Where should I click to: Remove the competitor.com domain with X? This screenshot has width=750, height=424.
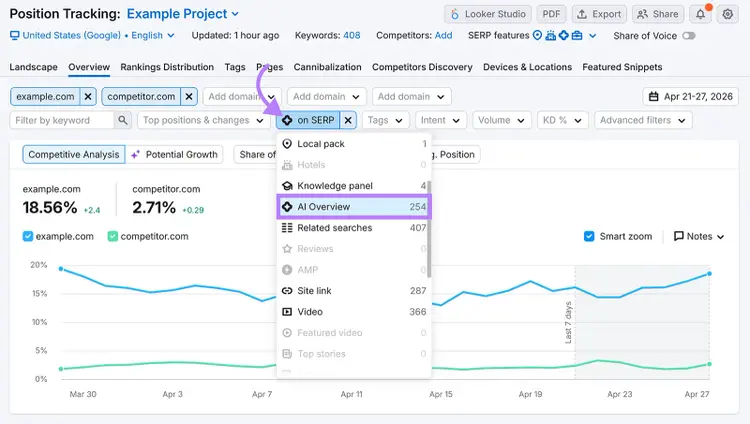pyautogui.click(x=189, y=97)
